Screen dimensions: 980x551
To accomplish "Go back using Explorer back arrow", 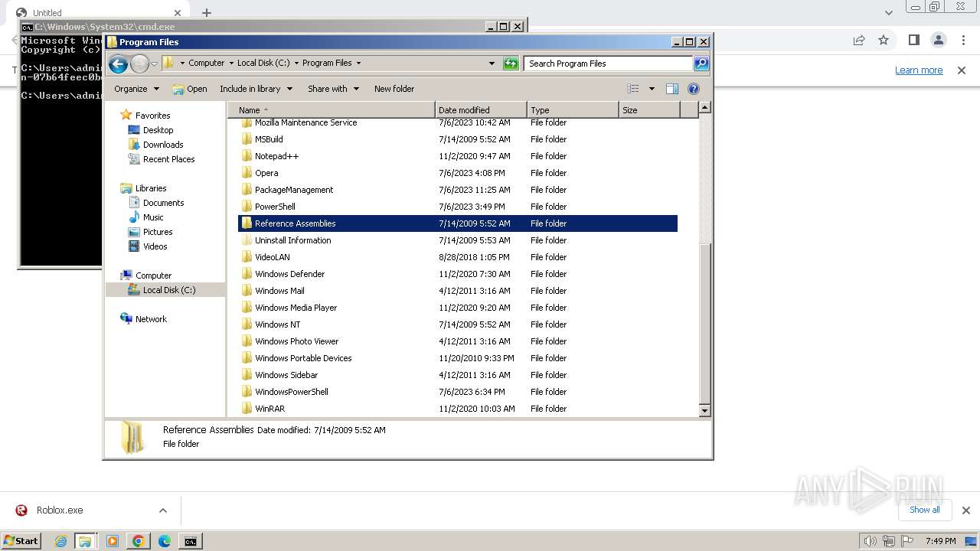I will pyautogui.click(x=118, y=64).
